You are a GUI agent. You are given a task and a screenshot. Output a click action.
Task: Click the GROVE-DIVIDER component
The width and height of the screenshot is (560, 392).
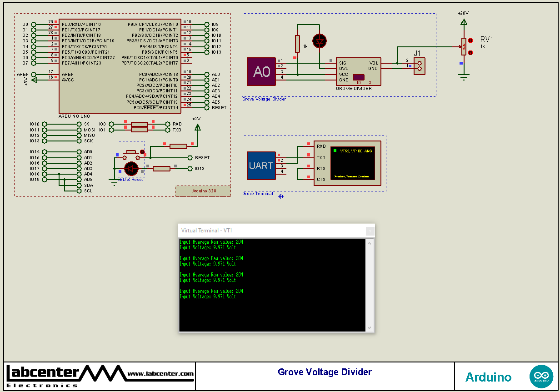pos(358,71)
